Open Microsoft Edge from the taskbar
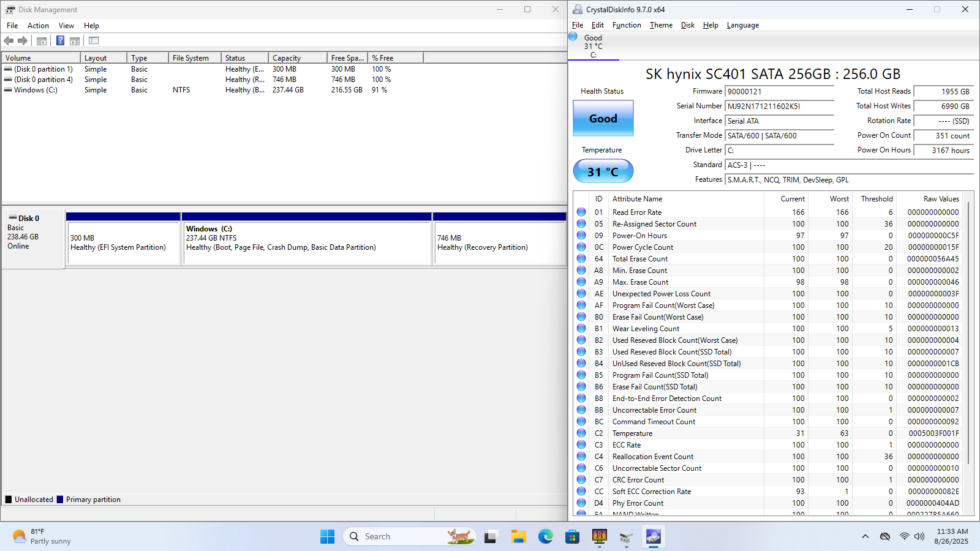 coord(546,537)
